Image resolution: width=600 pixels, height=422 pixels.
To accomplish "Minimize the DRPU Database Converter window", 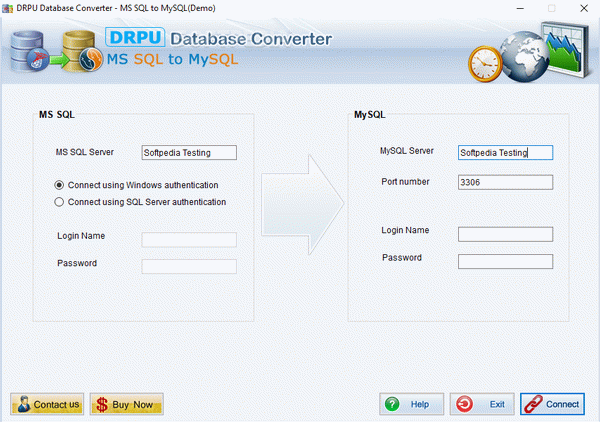I will click(x=520, y=8).
